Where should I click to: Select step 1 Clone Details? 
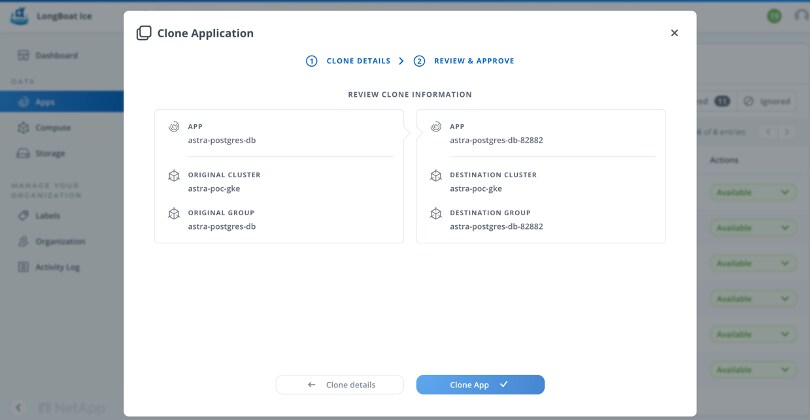[x=349, y=61]
